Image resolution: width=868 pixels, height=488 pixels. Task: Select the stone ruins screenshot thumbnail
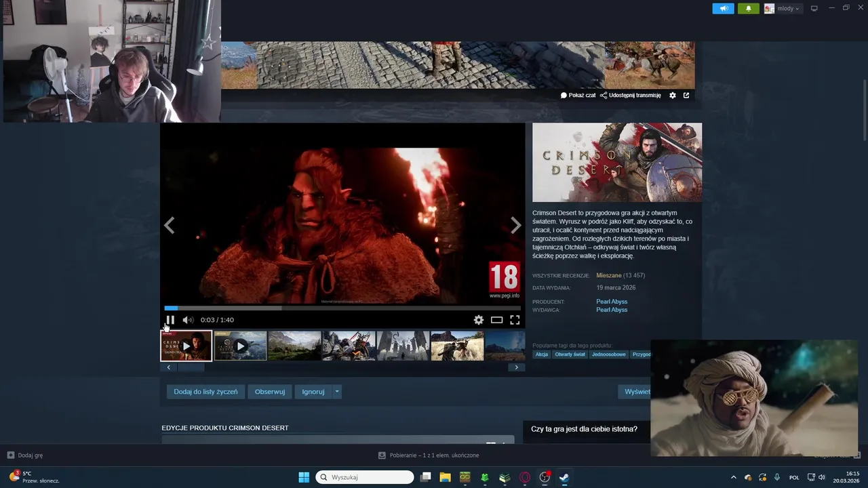coord(403,346)
